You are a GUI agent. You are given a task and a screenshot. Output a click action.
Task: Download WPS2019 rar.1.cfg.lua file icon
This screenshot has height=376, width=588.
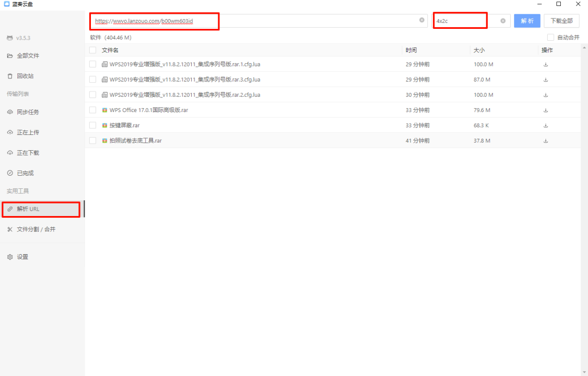546,64
